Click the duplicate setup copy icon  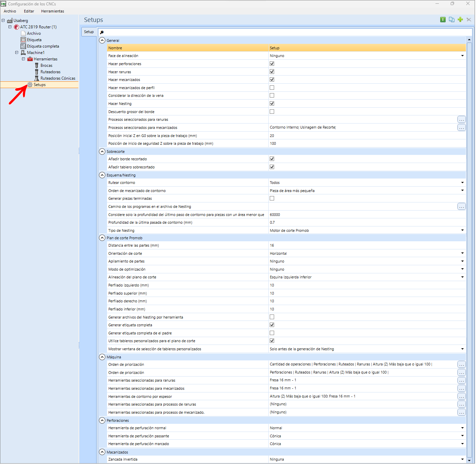(x=452, y=20)
